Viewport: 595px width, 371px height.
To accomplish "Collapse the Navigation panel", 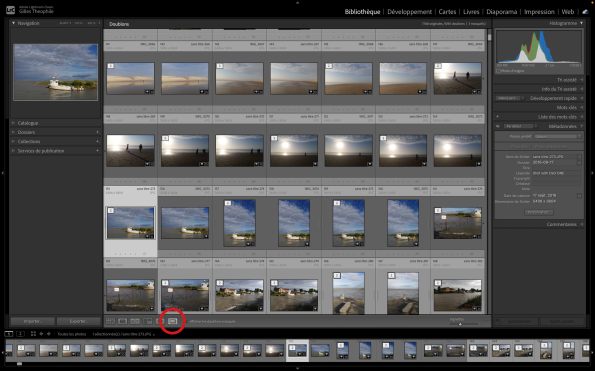I will coord(13,23).
